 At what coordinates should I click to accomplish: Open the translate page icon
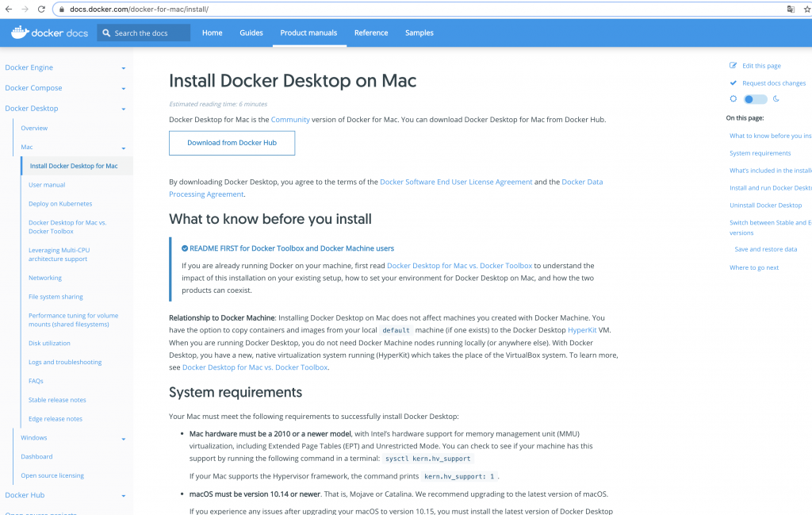pos(791,10)
